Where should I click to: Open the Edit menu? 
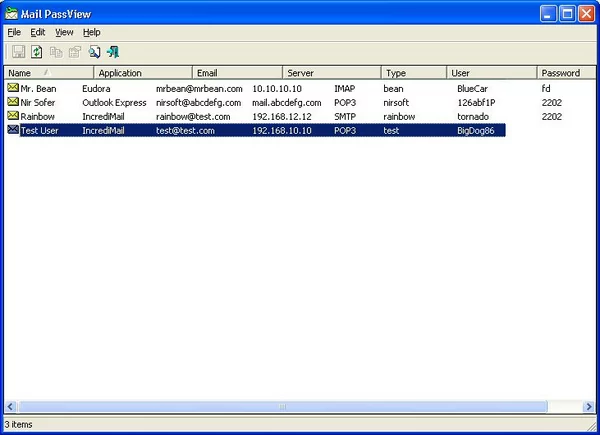pyautogui.click(x=38, y=33)
